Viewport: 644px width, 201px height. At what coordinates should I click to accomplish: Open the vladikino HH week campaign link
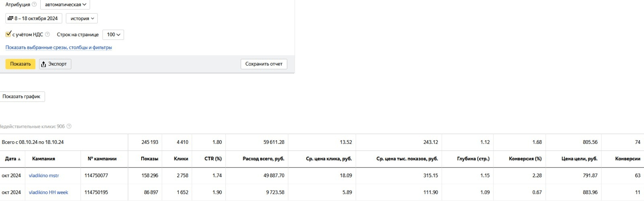[48, 193]
